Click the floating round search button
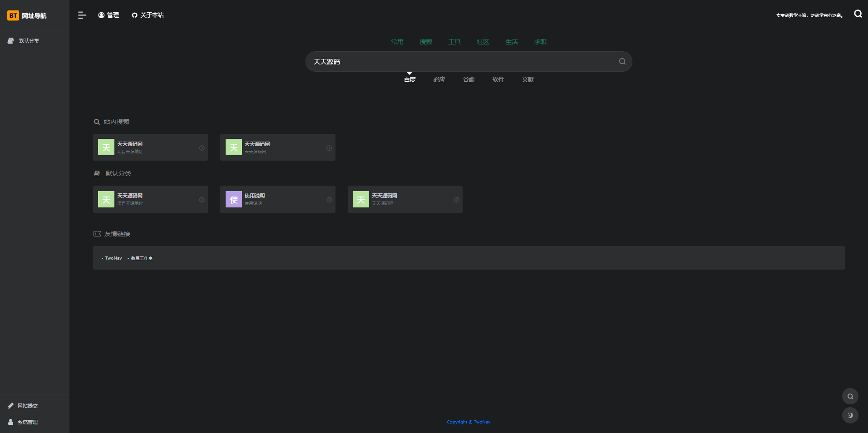 [850, 396]
